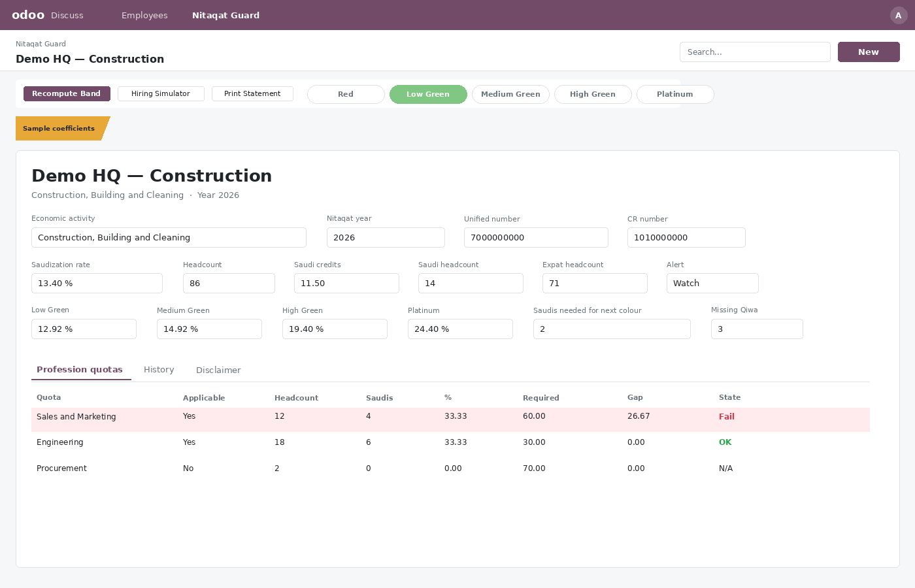Switch to the Disclaimer tab

(x=218, y=370)
